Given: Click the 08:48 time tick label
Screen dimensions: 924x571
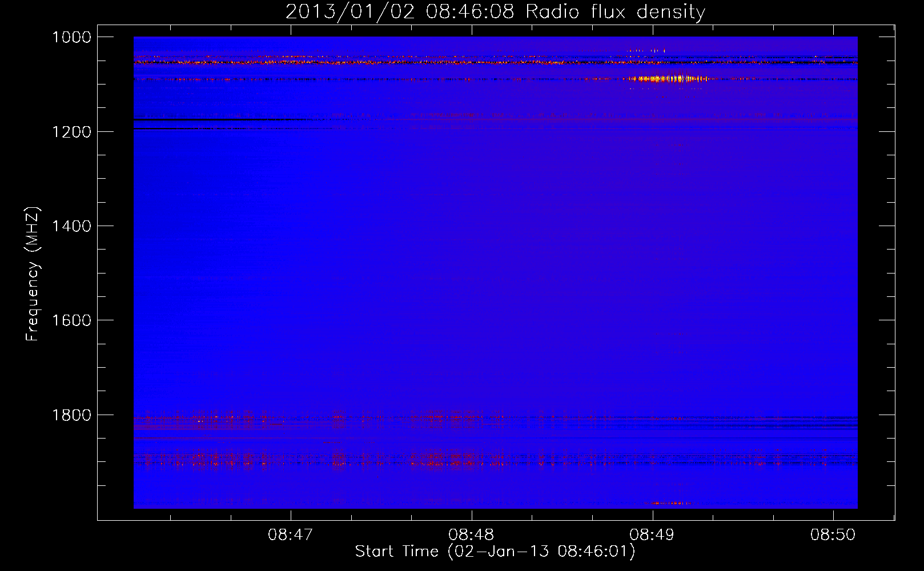Looking at the screenshot, I should point(471,535).
